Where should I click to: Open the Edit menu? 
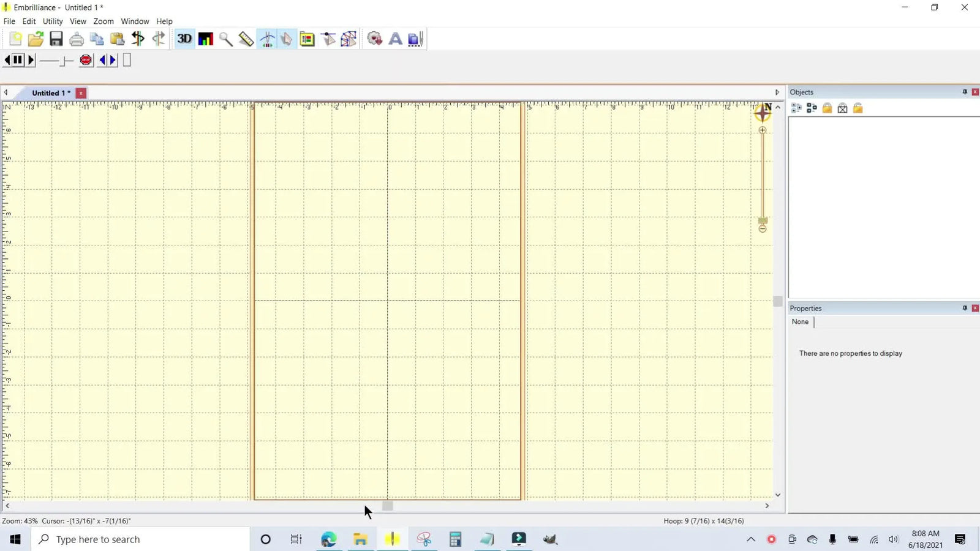(x=29, y=21)
